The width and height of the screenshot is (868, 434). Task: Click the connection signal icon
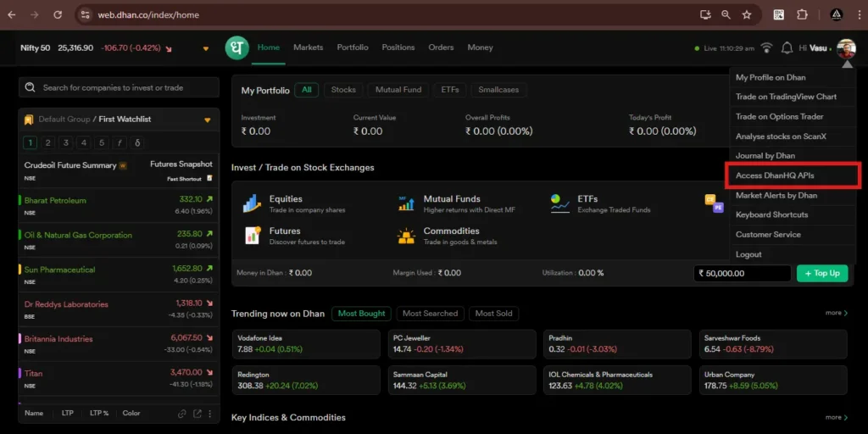[x=766, y=48]
